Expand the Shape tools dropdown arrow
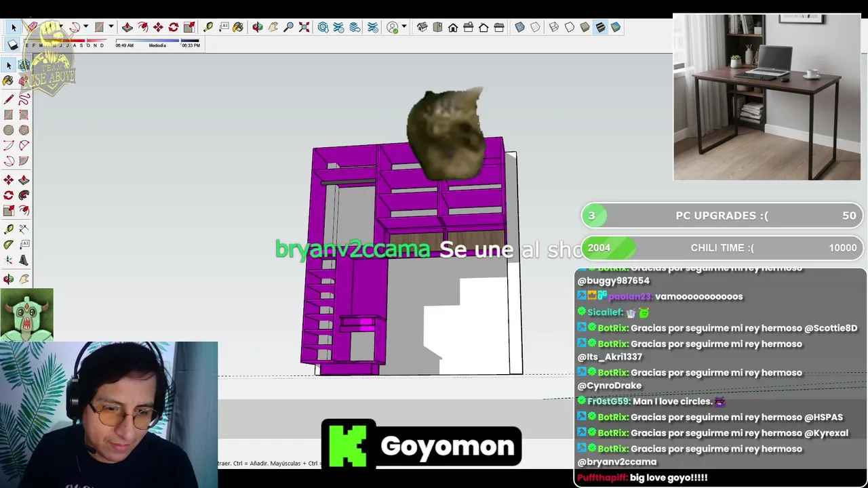Viewport: 868px width, 488px height. (111, 26)
